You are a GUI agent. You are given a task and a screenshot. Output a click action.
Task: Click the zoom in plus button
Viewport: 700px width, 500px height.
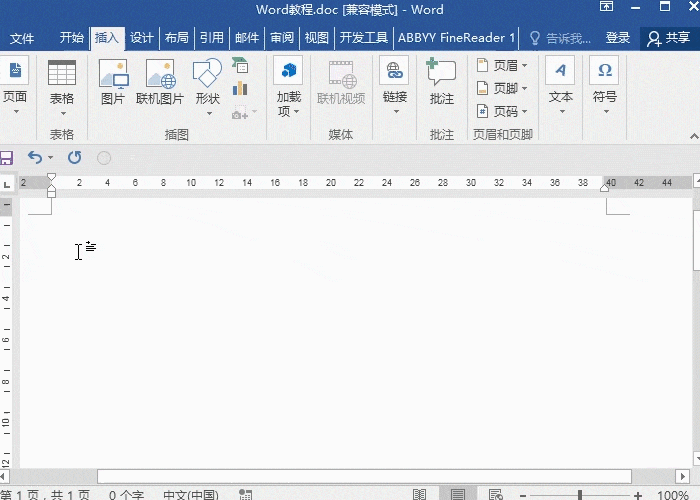(x=638, y=495)
